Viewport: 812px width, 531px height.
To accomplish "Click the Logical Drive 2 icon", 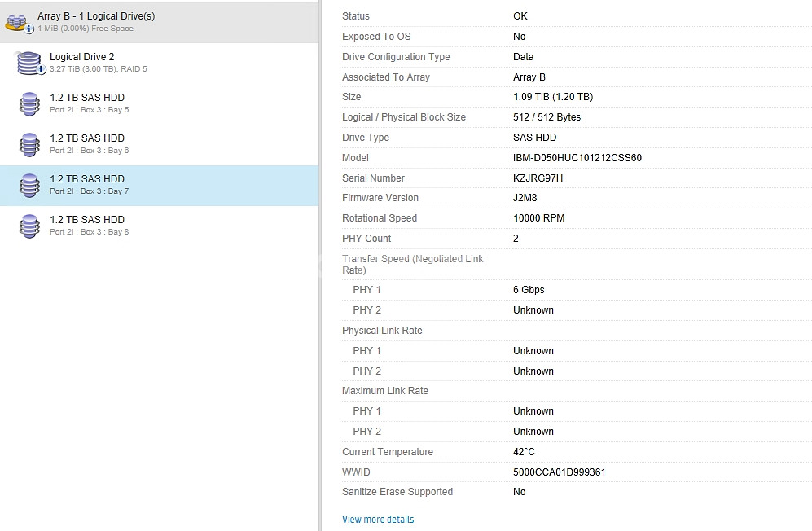I will (x=30, y=64).
